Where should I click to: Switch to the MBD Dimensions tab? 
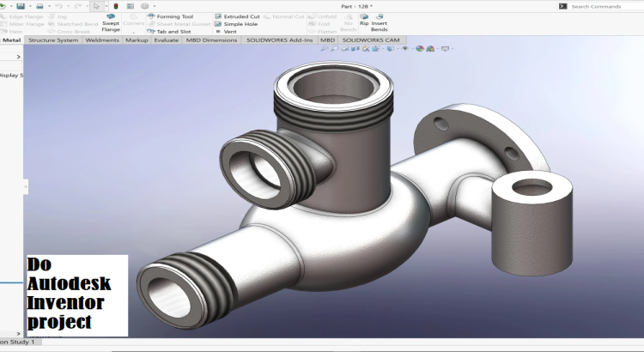pos(211,39)
